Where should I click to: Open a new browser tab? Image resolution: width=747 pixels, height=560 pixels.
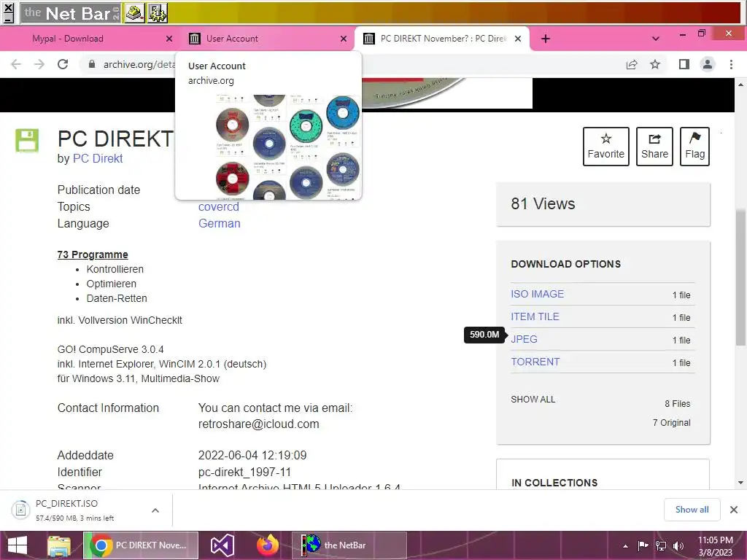[x=546, y=39]
